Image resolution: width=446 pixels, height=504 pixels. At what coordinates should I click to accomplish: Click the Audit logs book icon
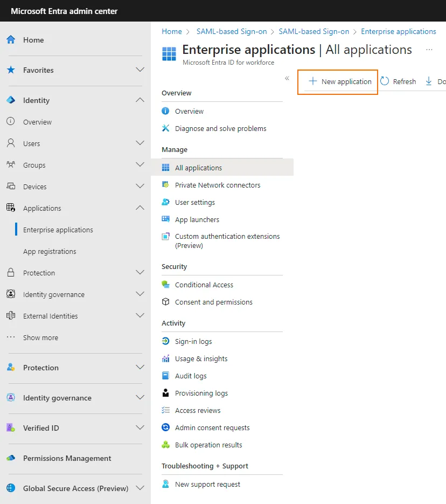pos(166,375)
